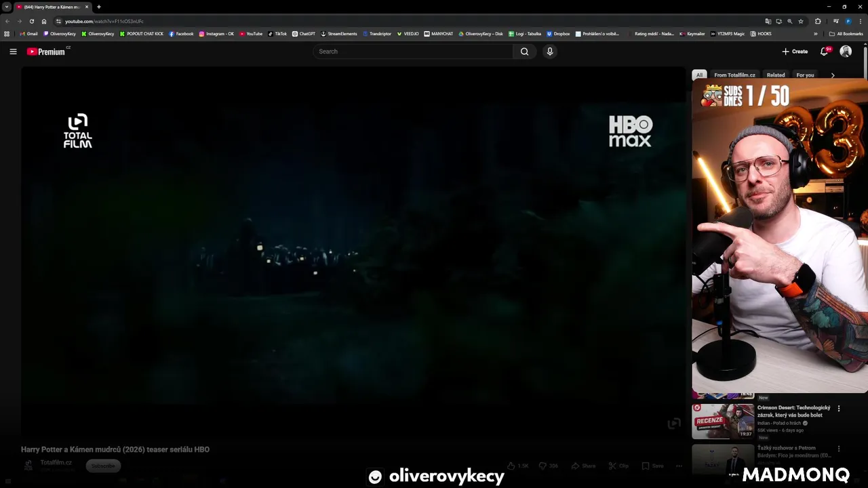868x488 pixels.
Task: Show more filter chips with arrow
Action: click(x=833, y=75)
